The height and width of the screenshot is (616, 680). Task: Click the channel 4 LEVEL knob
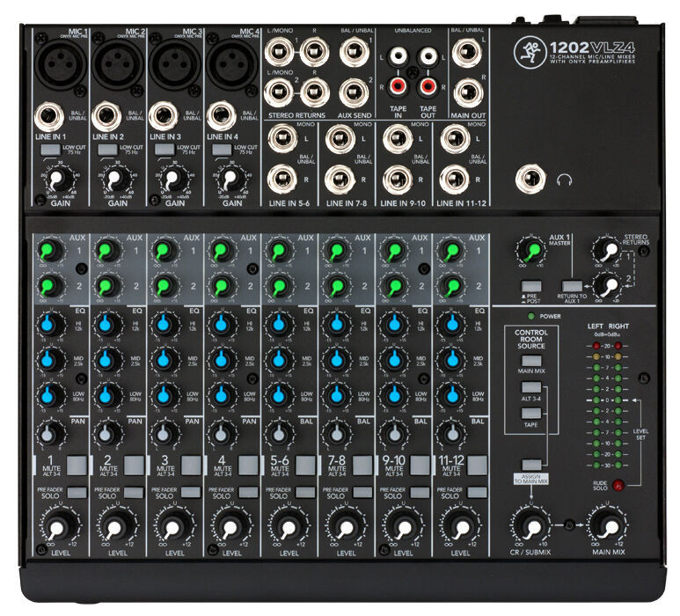230,527
